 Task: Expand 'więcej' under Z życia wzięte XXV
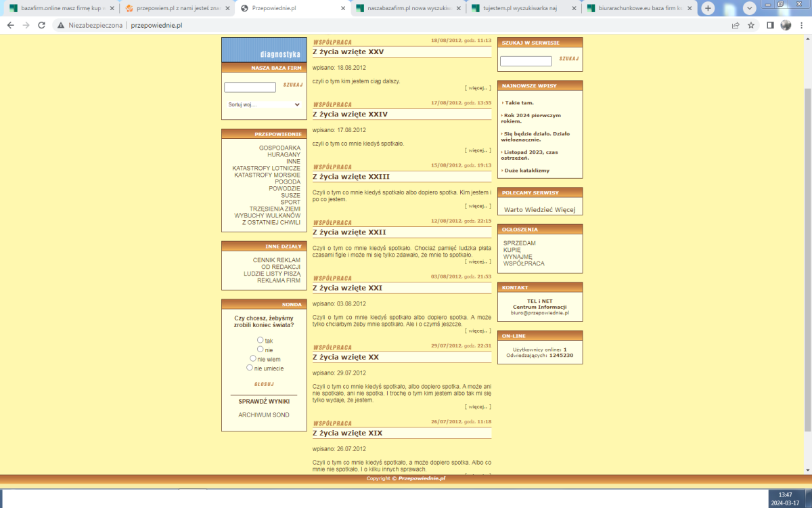point(478,88)
